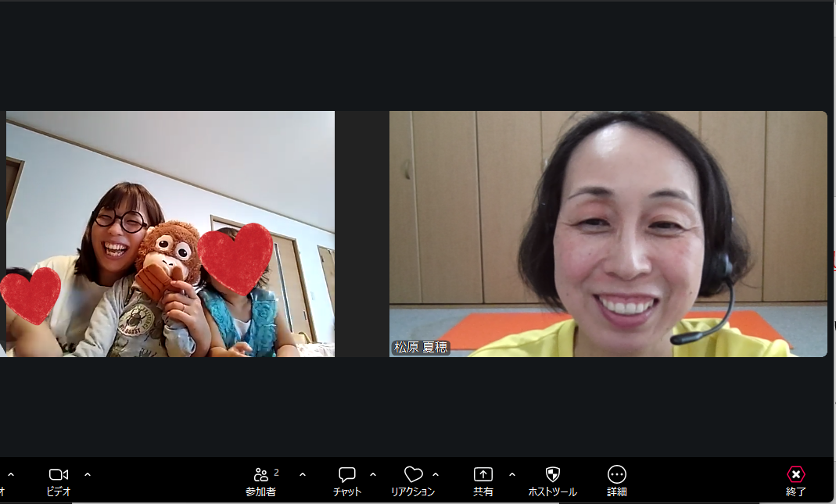Screen dimensions: 836x504
Task: Click the ホストツール text label
Action: pyautogui.click(x=552, y=491)
